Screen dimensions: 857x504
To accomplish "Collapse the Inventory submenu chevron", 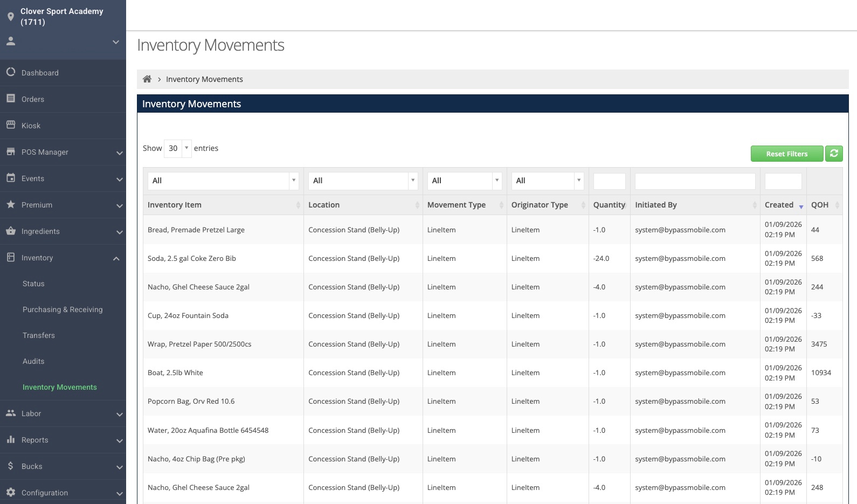I will point(116,259).
